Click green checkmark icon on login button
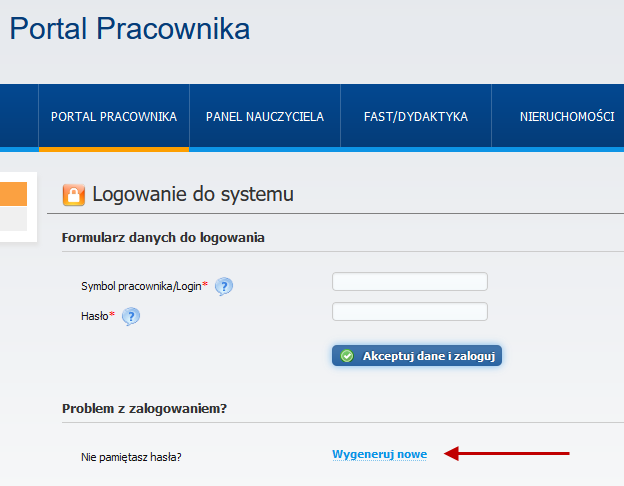This screenshot has width=624, height=486. coord(347,356)
